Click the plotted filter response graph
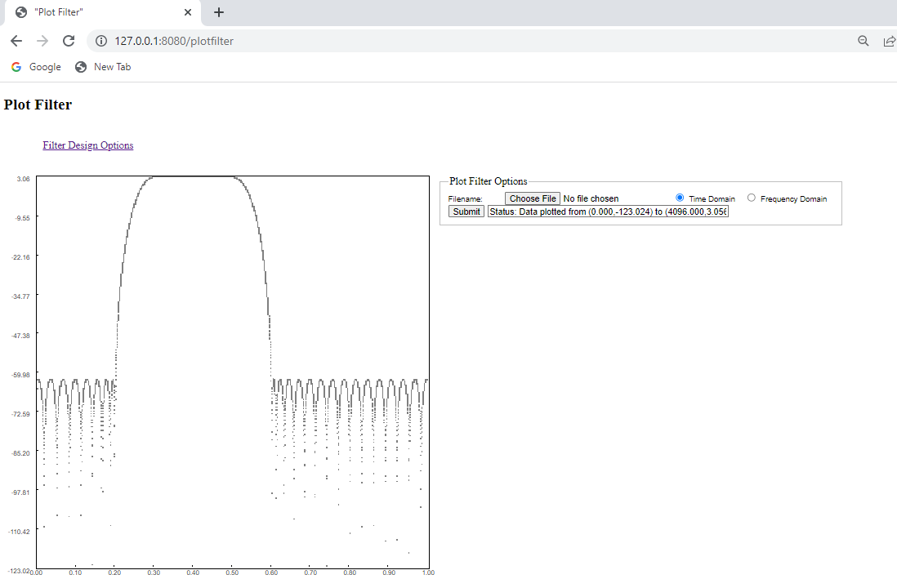Screen dimensions: 897x588 [232, 373]
